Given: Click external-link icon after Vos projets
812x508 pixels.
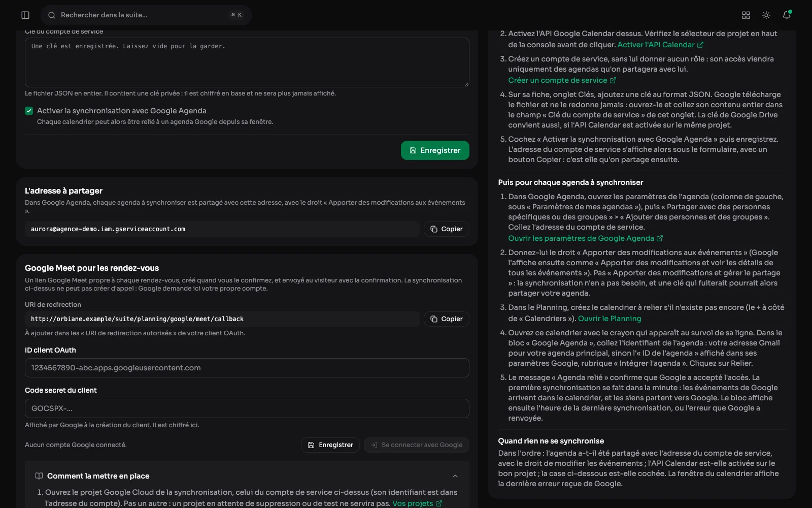Looking at the screenshot, I should [x=439, y=503].
